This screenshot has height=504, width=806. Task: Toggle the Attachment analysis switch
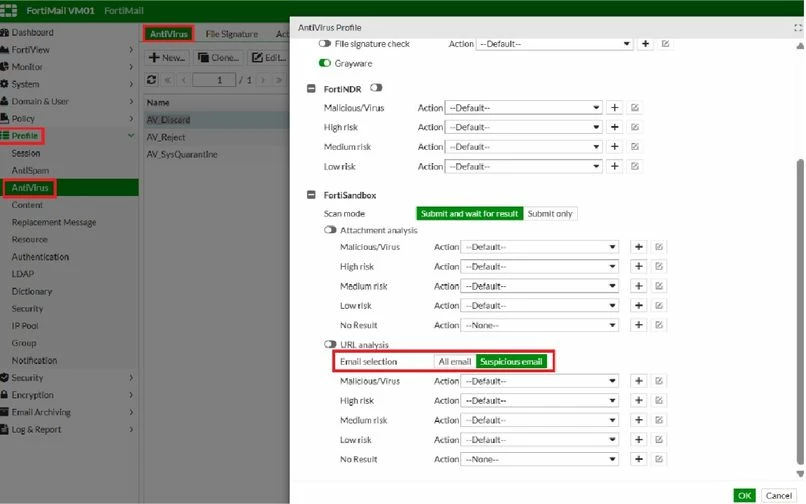coord(330,230)
